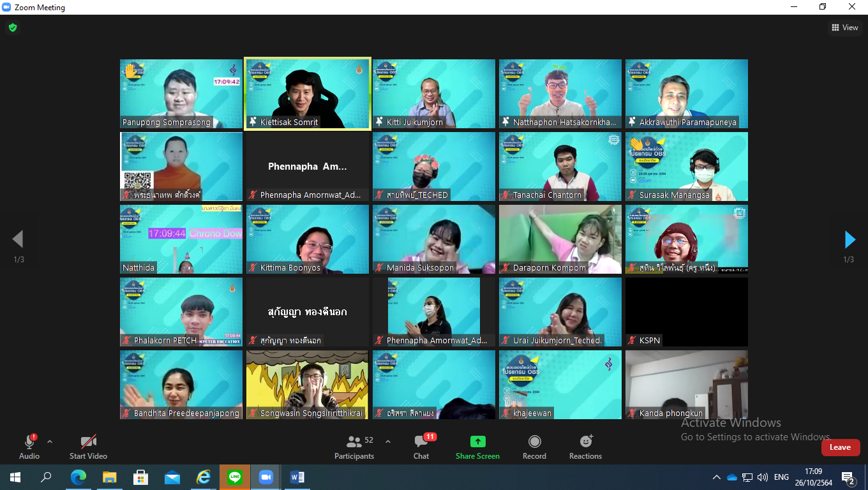Select Kittima Boonyos video tile
The height and width of the screenshot is (490, 868).
pos(308,239)
